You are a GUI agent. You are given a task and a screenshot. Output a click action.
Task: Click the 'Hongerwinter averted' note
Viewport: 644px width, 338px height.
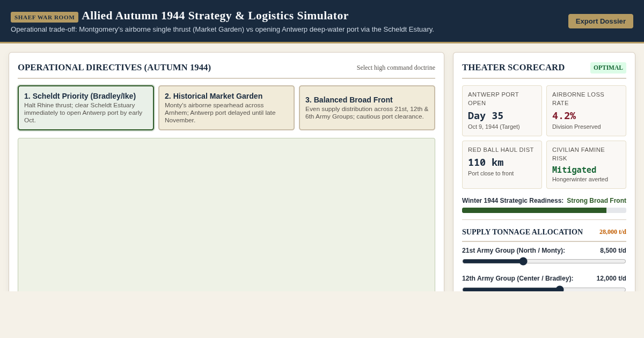(580, 179)
